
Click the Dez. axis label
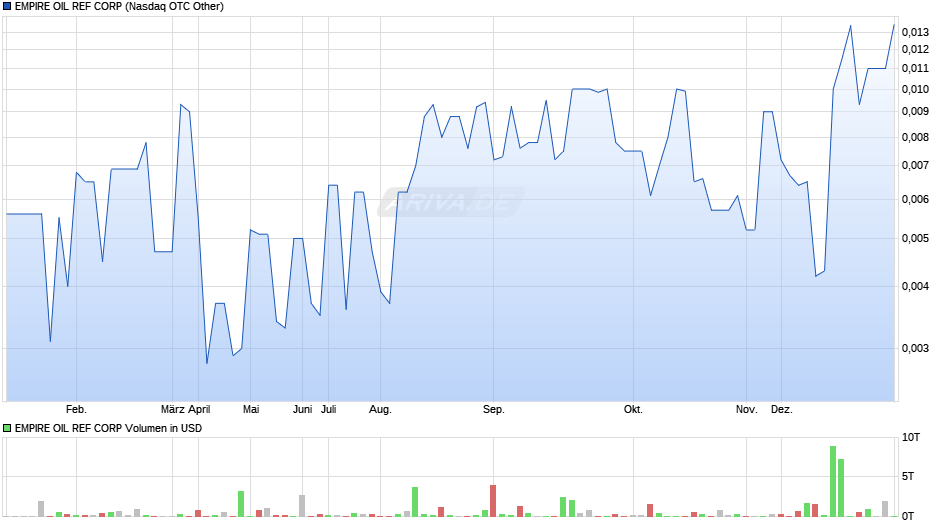point(781,410)
